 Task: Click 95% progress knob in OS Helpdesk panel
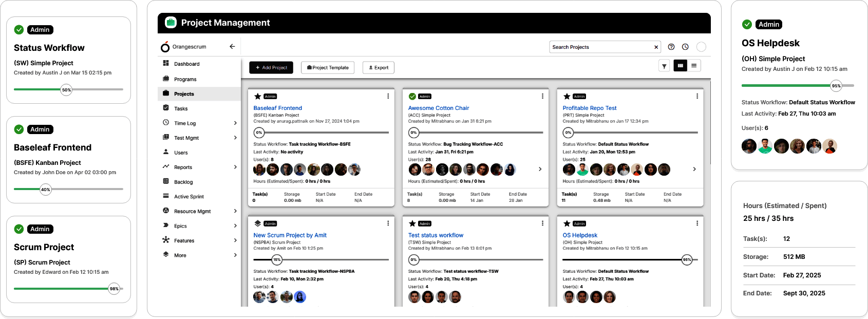(x=836, y=86)
